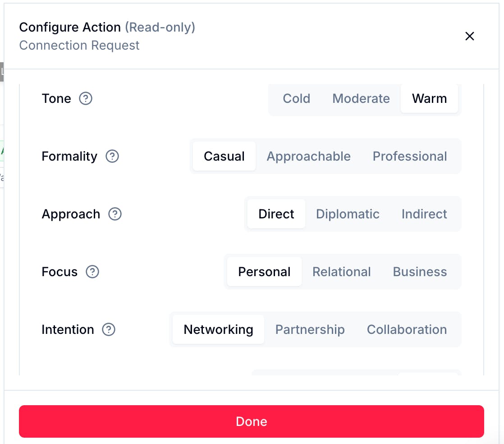This screenshot has width=504, height=444.
Task: Switch Formality to Approachable
Action: [x=308, y=156]
